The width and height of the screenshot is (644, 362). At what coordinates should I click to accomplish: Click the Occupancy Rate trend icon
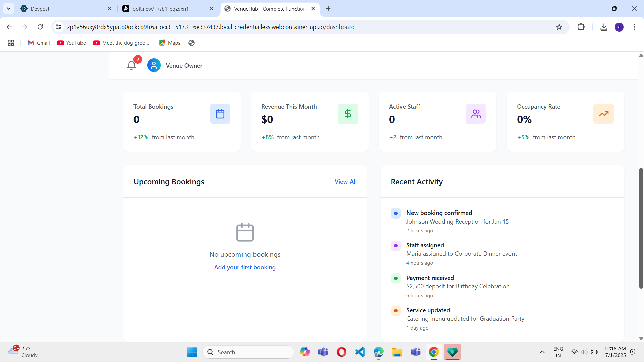(x=603, y=114)
